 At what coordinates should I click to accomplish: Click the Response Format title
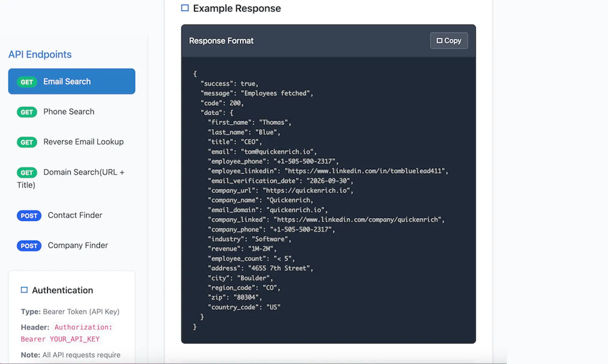221,41
